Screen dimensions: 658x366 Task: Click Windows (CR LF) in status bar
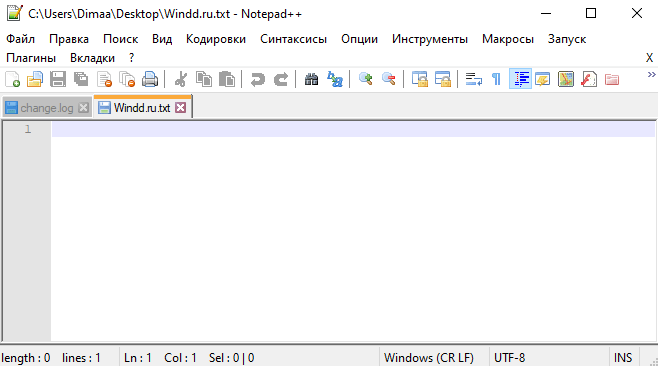(429, 358)
